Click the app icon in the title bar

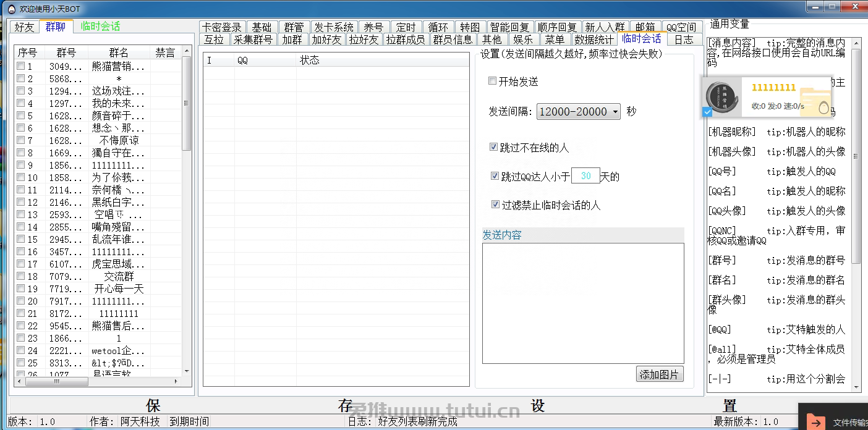pyautogui.click(x=11, y=9)
